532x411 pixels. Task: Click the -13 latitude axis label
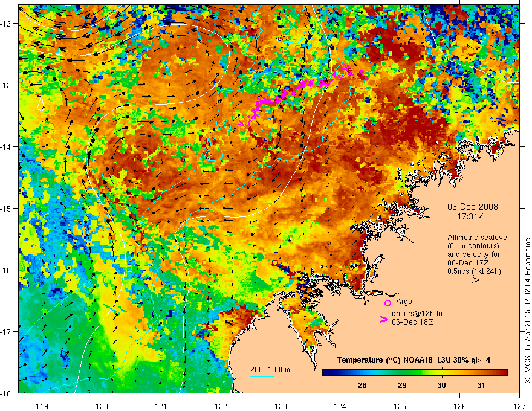click(7, 85)
